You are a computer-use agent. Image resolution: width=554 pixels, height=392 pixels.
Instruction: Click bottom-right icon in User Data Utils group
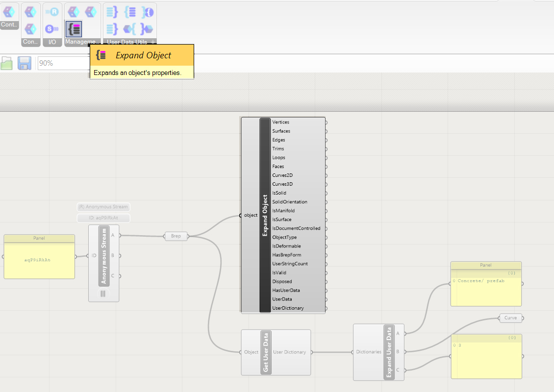click(x=147, y=28)
